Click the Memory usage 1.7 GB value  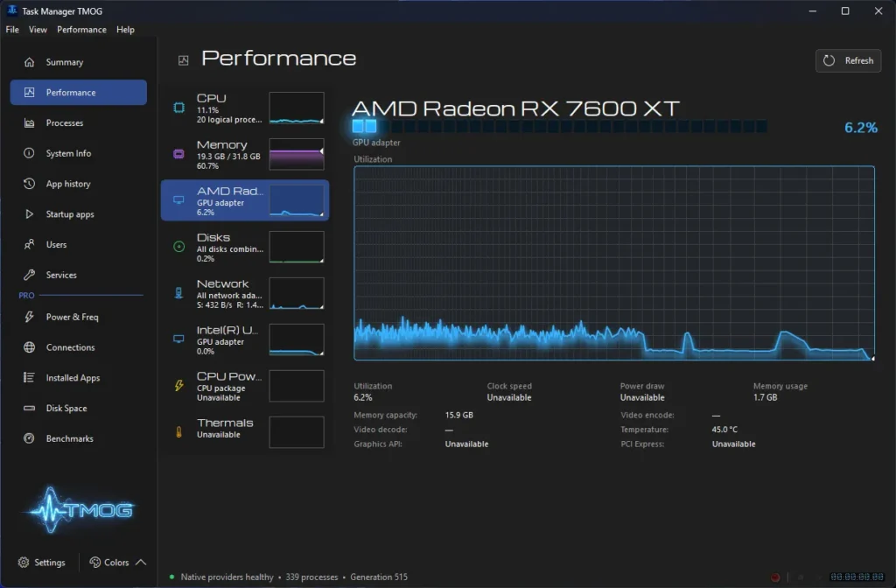click(765, 397)
